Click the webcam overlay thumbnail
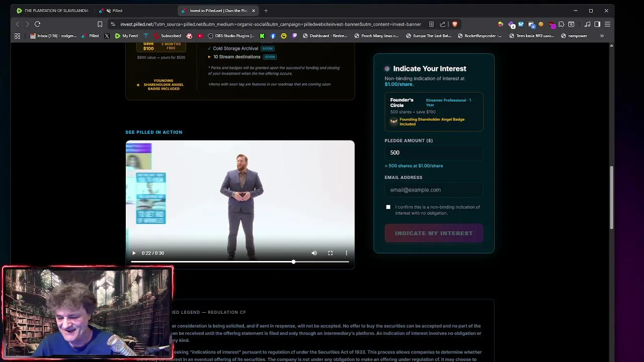 [x=88, y=313]
